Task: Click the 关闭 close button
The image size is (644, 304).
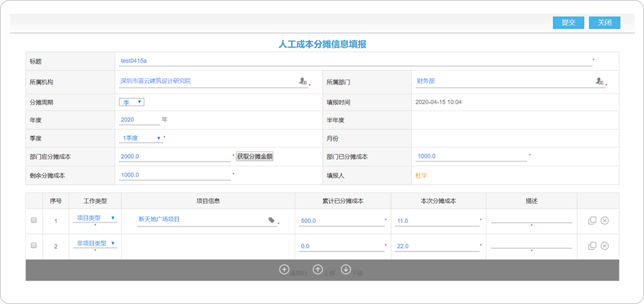Action: [604, 22]
